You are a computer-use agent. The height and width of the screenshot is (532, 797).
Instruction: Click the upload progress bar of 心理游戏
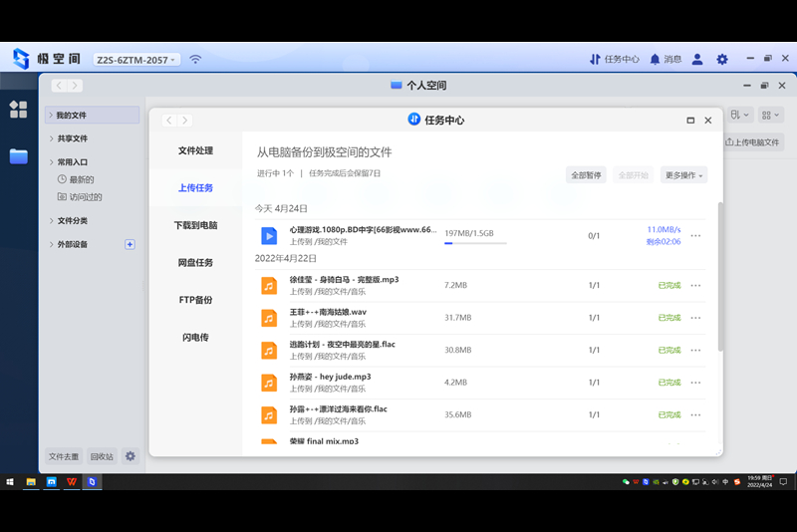tap(475, 243)
